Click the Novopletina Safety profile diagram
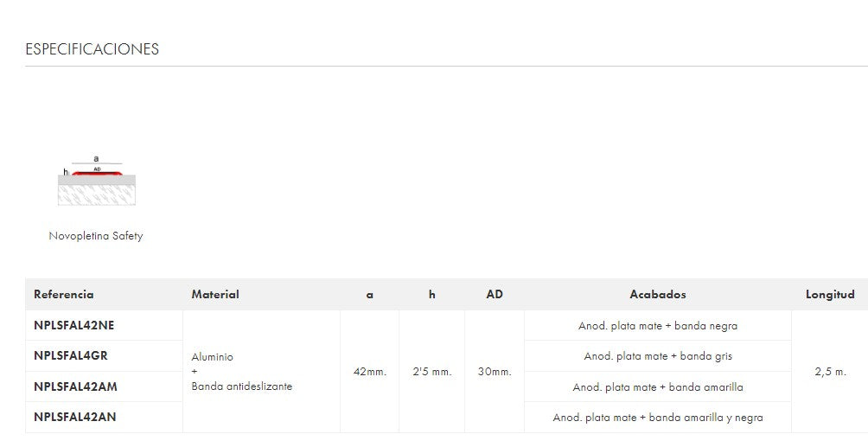Image resolution: width=868 pixels, height=447 pixels. point(96,182)
